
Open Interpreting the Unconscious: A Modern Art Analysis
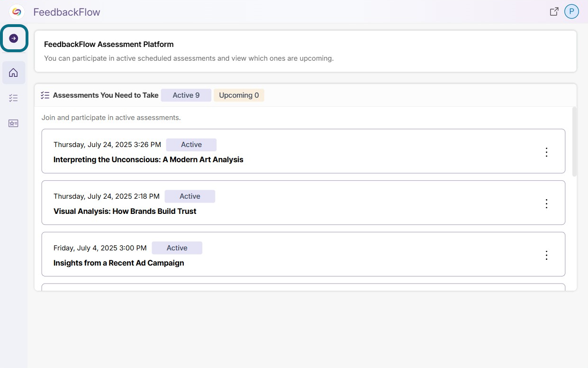click(x=148, y=160)
